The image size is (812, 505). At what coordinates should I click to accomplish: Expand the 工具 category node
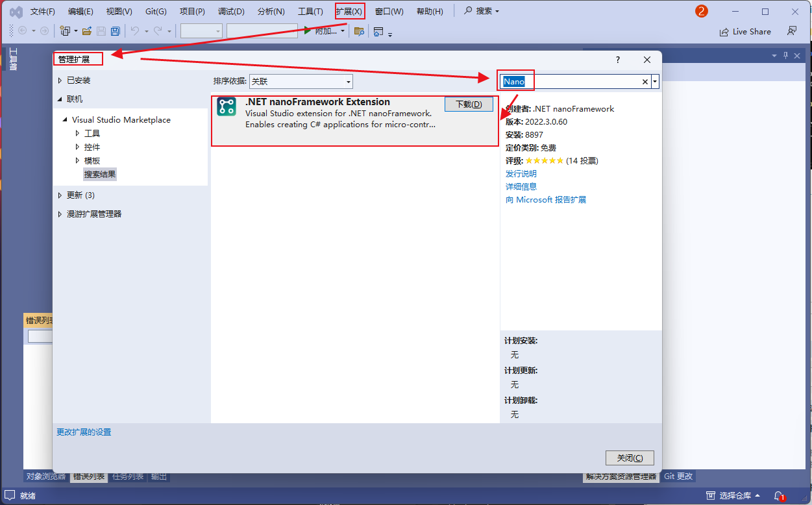point(78,133)
